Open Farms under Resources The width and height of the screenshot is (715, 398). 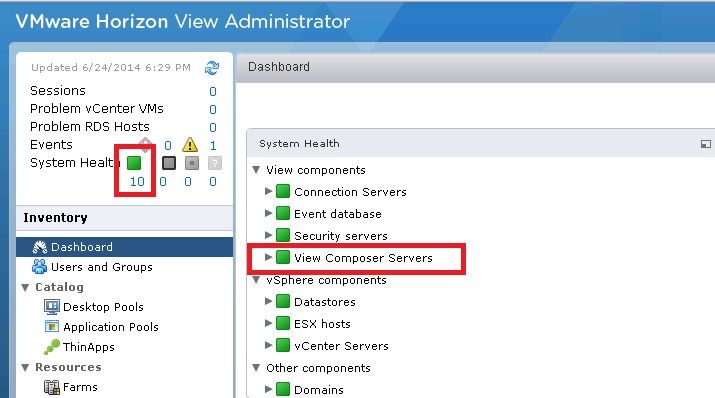tap(80, 387)
